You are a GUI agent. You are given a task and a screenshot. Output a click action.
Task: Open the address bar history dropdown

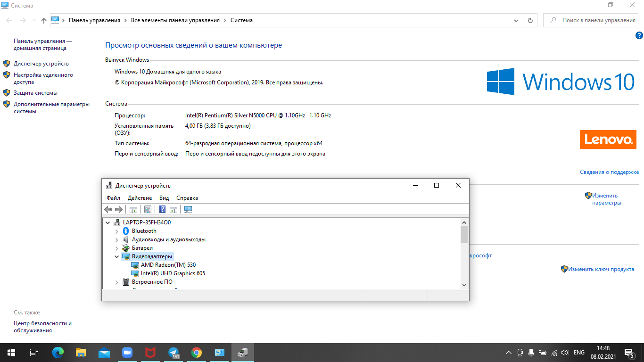[516, 20]
